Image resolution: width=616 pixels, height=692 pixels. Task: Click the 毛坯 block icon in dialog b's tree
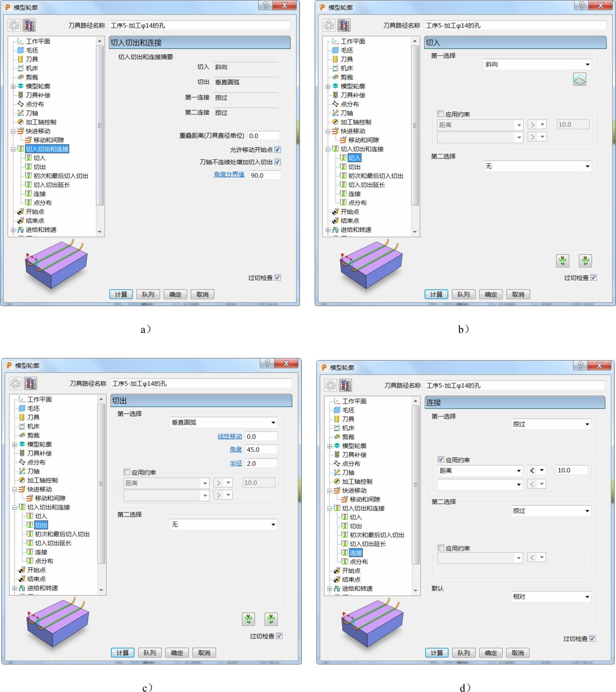(x=335, y=50)
